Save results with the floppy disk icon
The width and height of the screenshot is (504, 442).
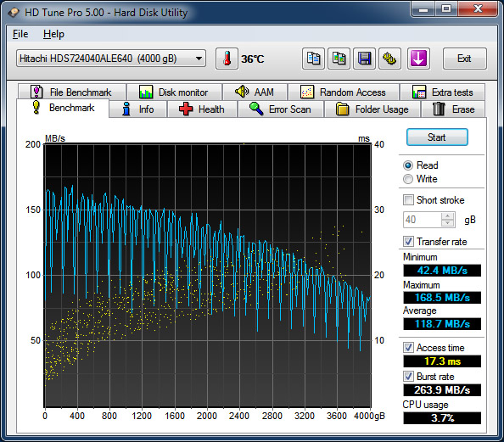tap(364, 59)
